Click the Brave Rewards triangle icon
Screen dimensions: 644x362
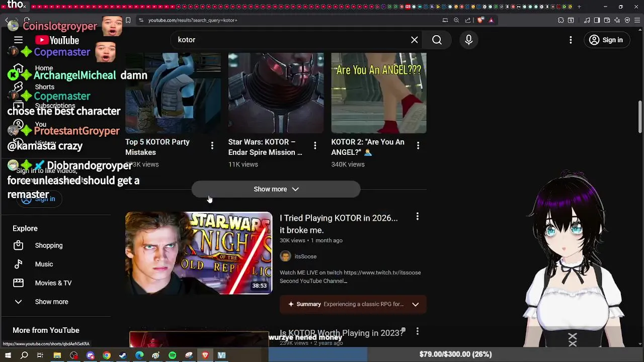pos(491,20)
